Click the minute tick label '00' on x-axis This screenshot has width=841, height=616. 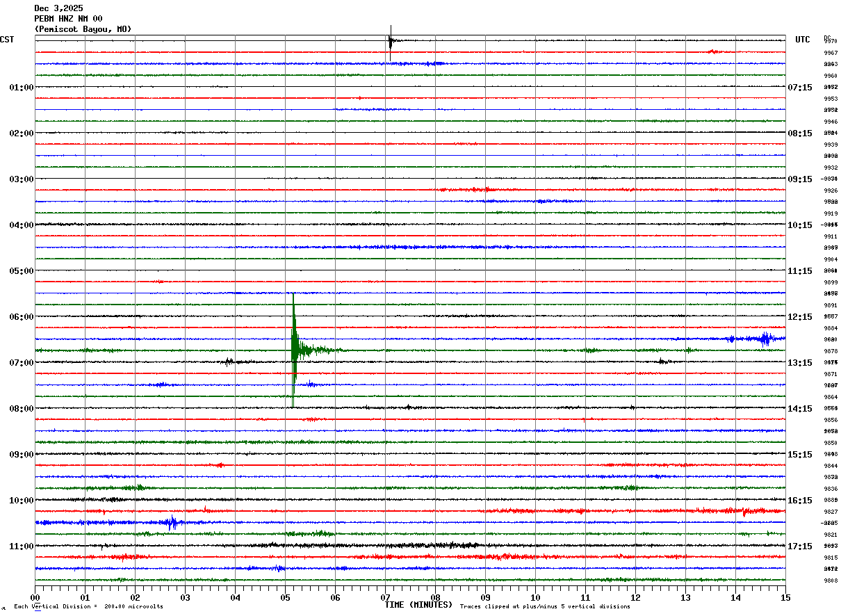click(x=35, y=597)
